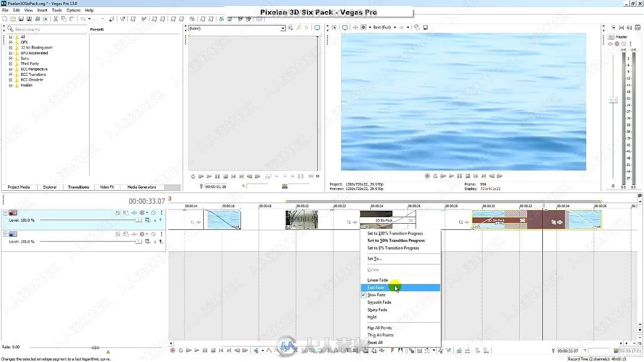Play the video preview window
This screenshot has width=644, height=362.
(x=451, y=176)
